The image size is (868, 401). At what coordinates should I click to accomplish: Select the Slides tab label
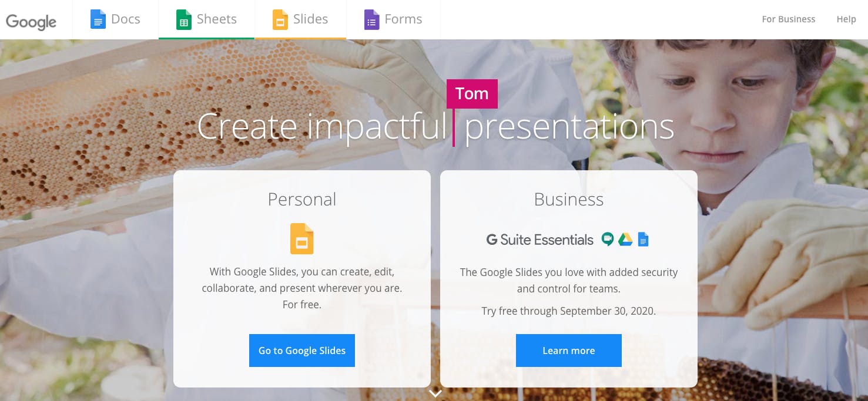tap(310, 19)
